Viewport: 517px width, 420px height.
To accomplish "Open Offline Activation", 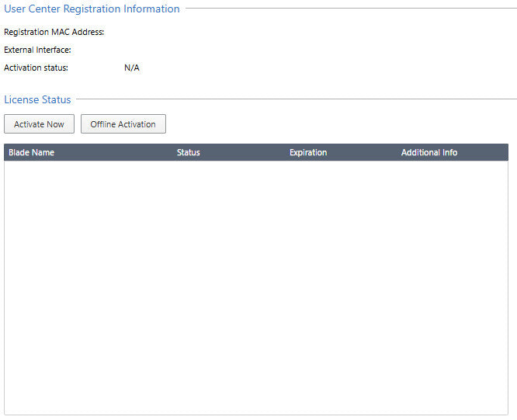I will coord(123,124).
